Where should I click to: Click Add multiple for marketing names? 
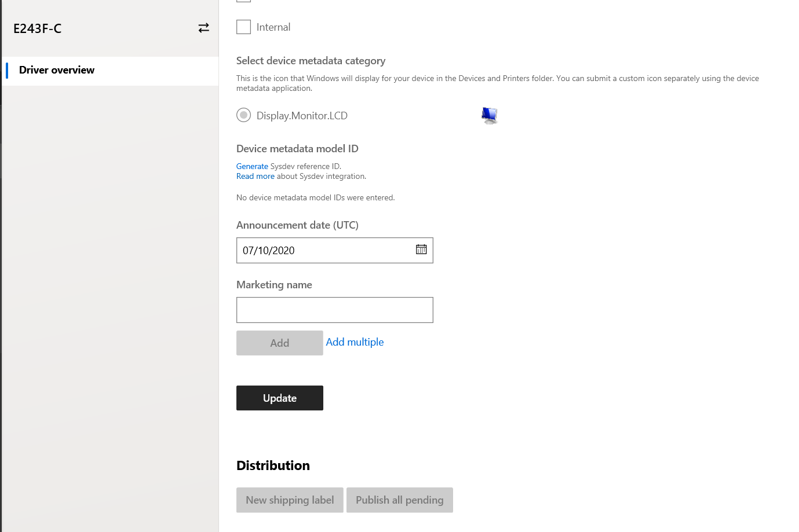coord(355,342)
